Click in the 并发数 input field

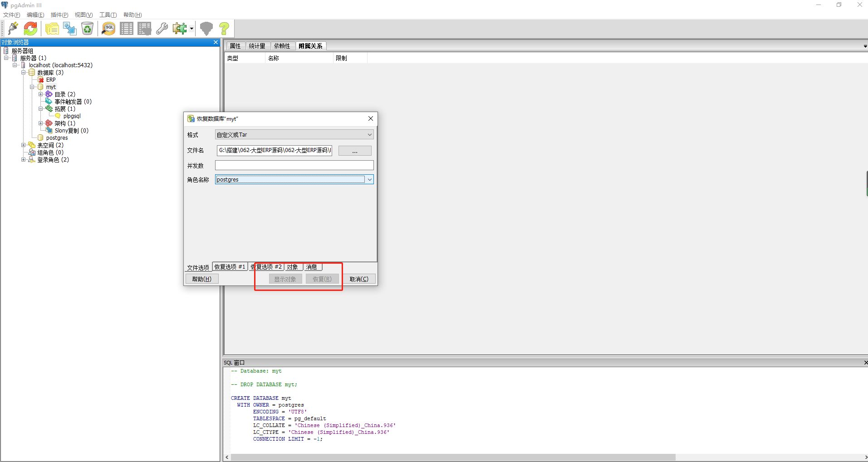point(294,165)
